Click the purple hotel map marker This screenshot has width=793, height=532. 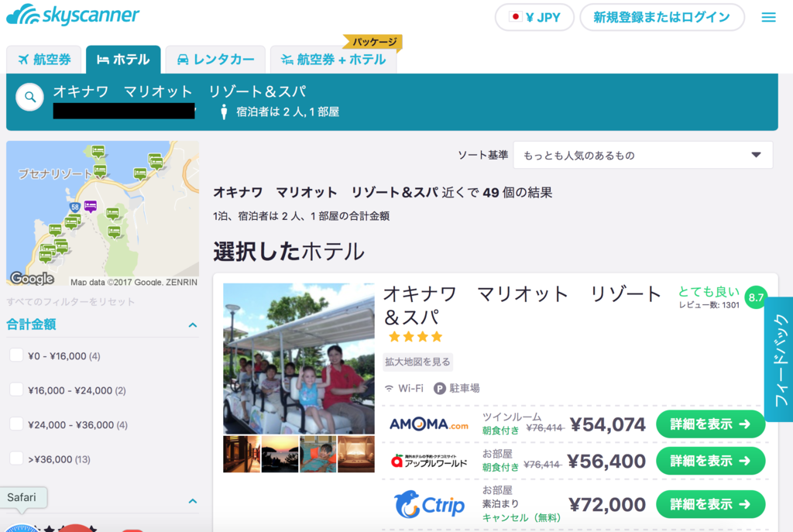coord(91,206)
